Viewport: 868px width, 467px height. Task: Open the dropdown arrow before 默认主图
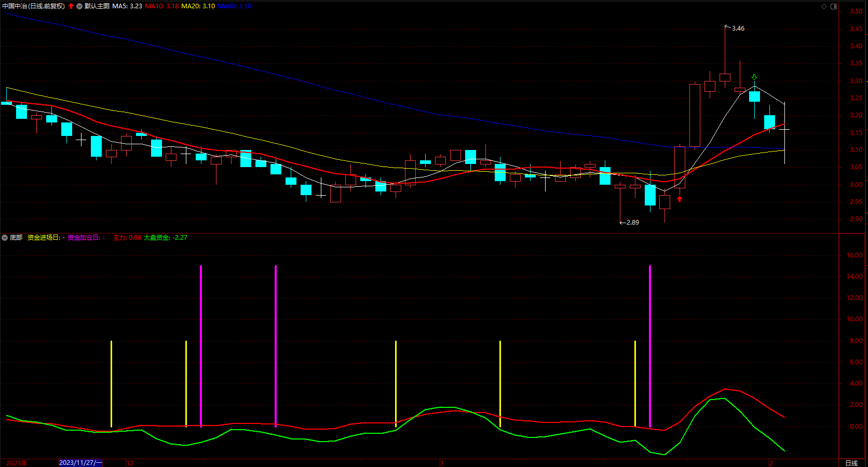[79, 6]
